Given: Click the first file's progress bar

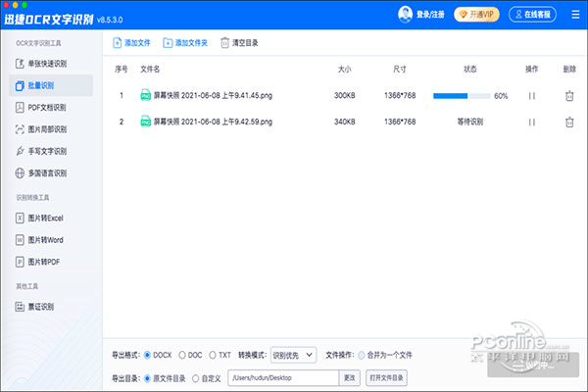Looking at the screenshot, I should pos(461,96).
